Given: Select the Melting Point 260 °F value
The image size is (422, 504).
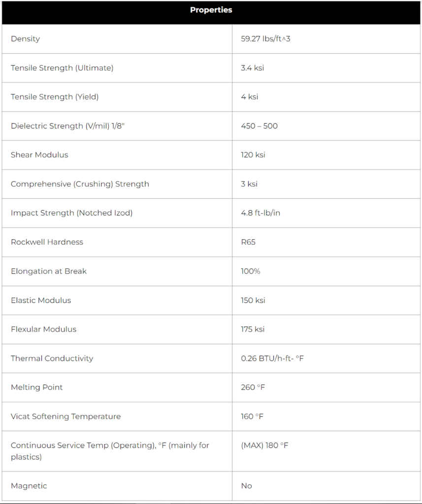Looking at the screenshot, I should [x=253, y=387].
